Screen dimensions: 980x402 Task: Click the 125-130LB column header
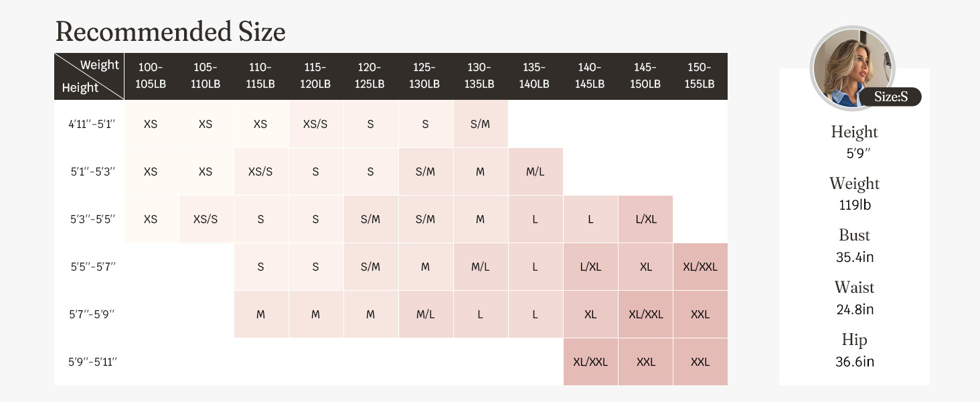click(x=425, y=76)
